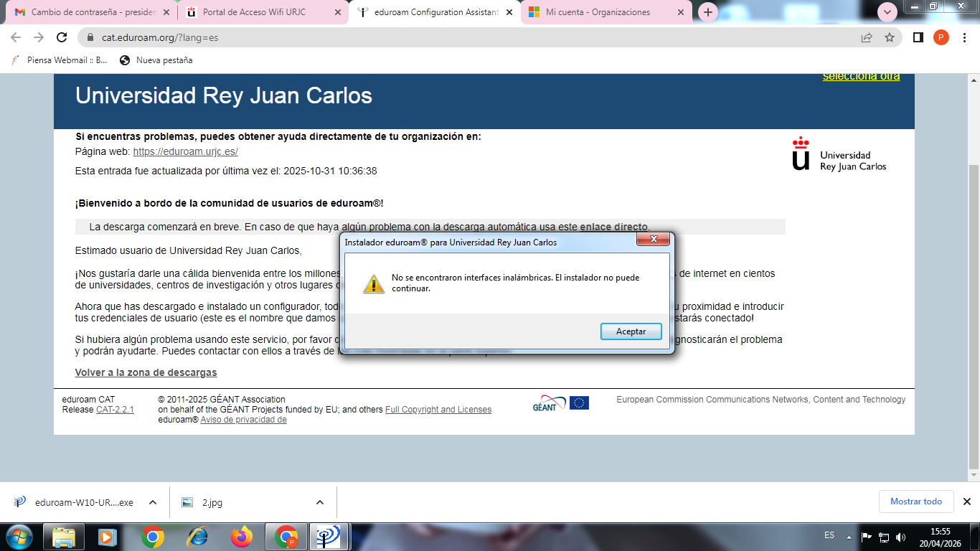Open a new tab with plus button
The image size is (980, 551).
click(x=708, y=12)
